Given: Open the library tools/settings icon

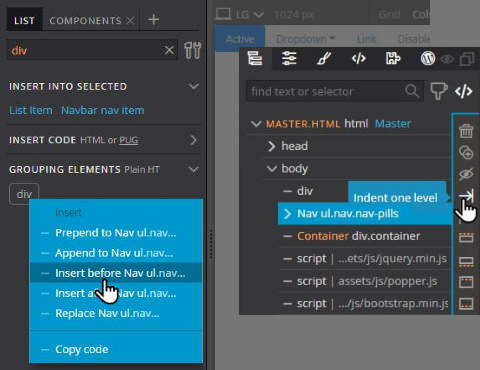Looking at the screenshot, I should pos(192,50).
